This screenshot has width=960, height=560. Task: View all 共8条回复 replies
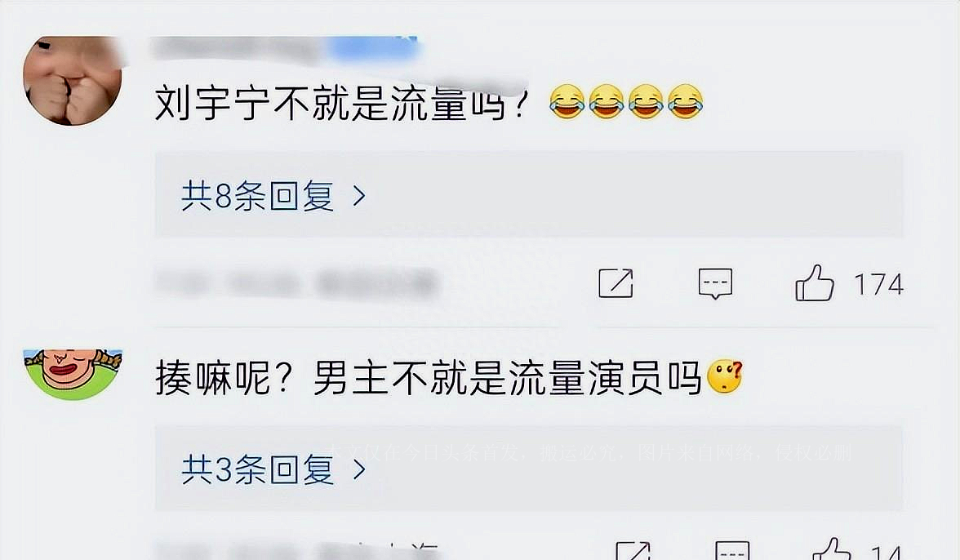(258, 197)
